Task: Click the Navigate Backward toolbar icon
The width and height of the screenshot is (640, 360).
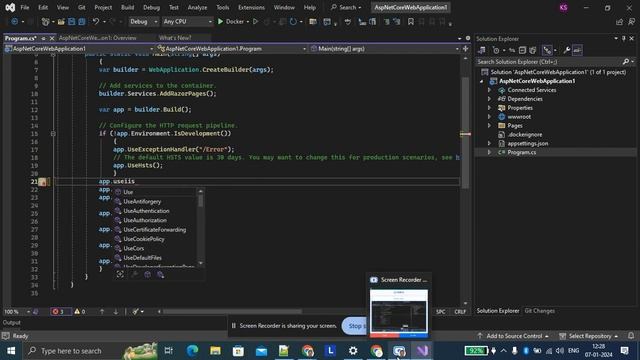Action: tap(14, 22)
